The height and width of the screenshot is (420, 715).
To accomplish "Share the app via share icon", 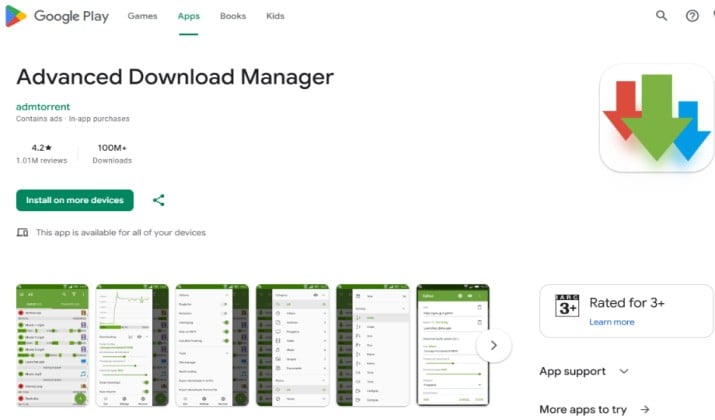I will 159,200.
